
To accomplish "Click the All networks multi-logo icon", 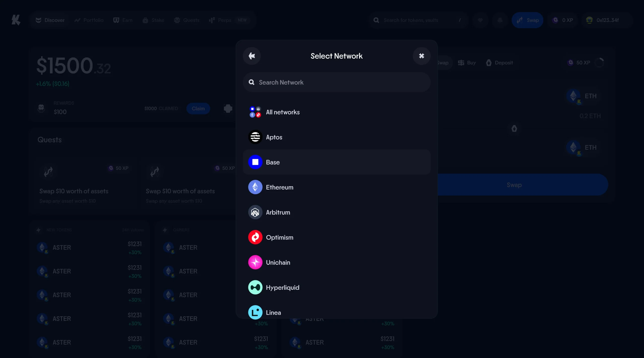I will [255, 112].
